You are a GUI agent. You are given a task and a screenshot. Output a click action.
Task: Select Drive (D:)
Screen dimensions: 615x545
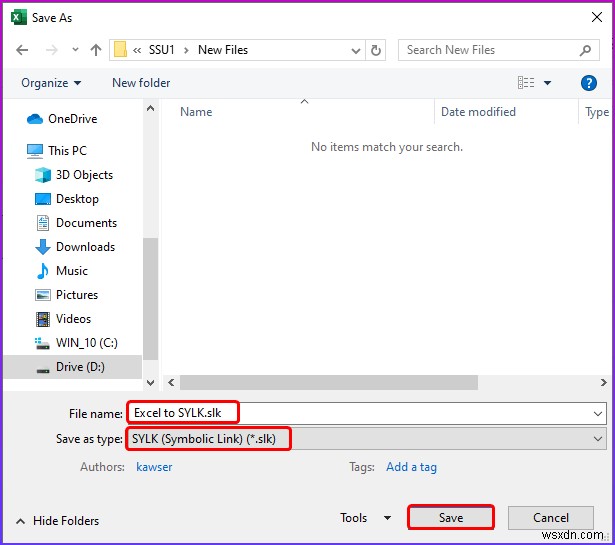(80, 367)
